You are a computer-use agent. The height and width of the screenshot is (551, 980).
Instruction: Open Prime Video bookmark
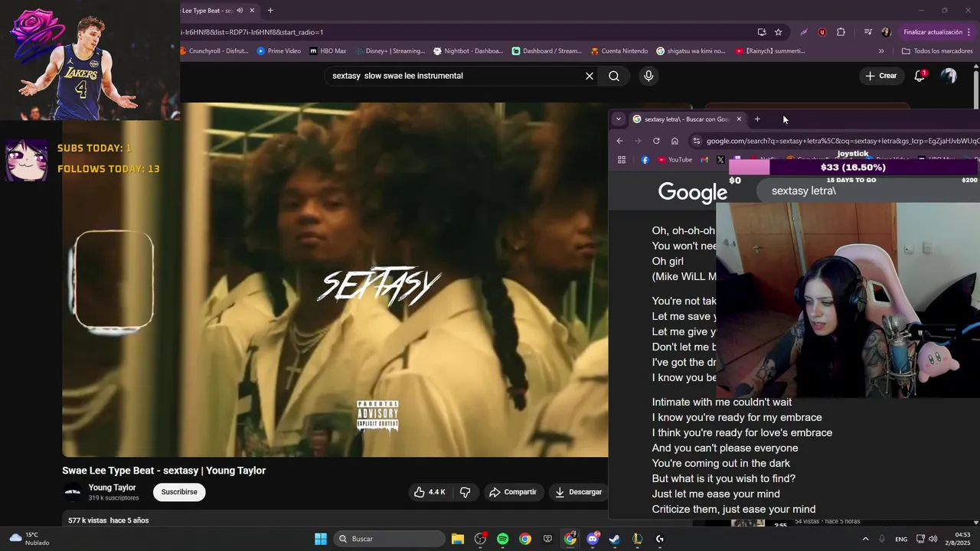tap(279, 51)
